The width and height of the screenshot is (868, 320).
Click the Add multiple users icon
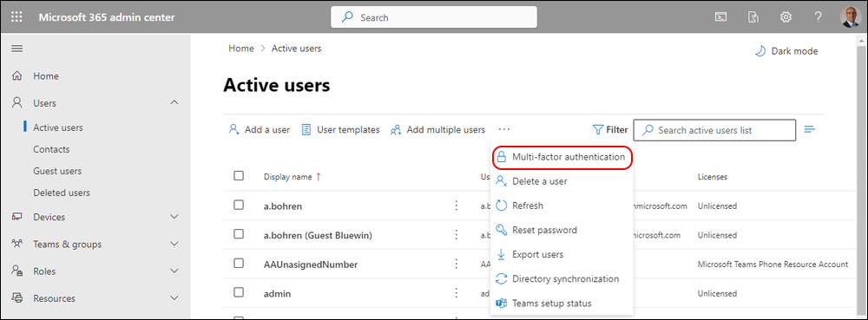tap(395, 130)
